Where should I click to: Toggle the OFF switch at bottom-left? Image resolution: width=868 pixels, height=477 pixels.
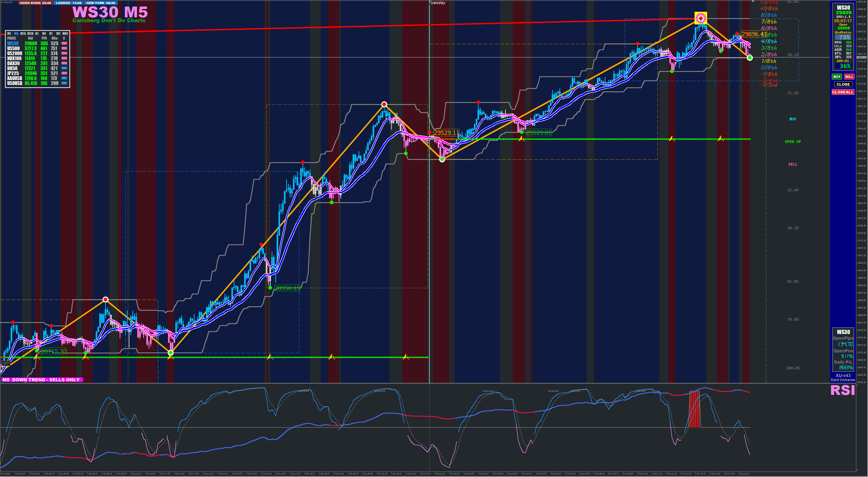click(x=6, y=363)
